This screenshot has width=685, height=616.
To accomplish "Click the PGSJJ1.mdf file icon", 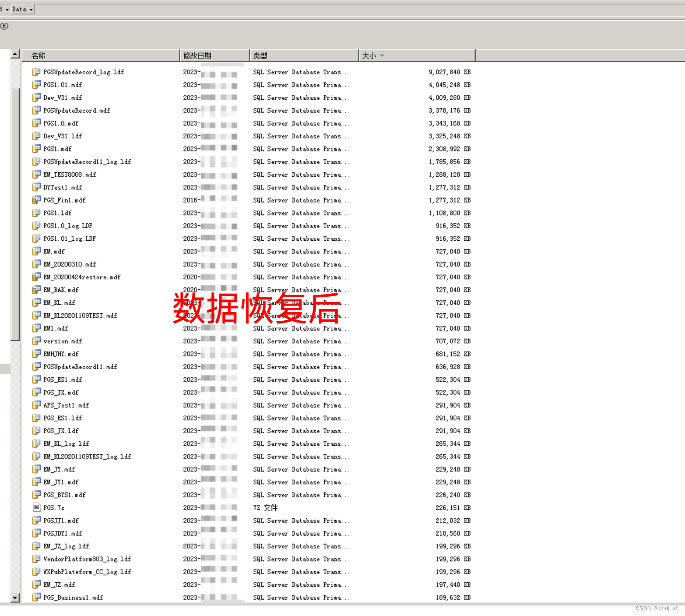I will [36, 521].
